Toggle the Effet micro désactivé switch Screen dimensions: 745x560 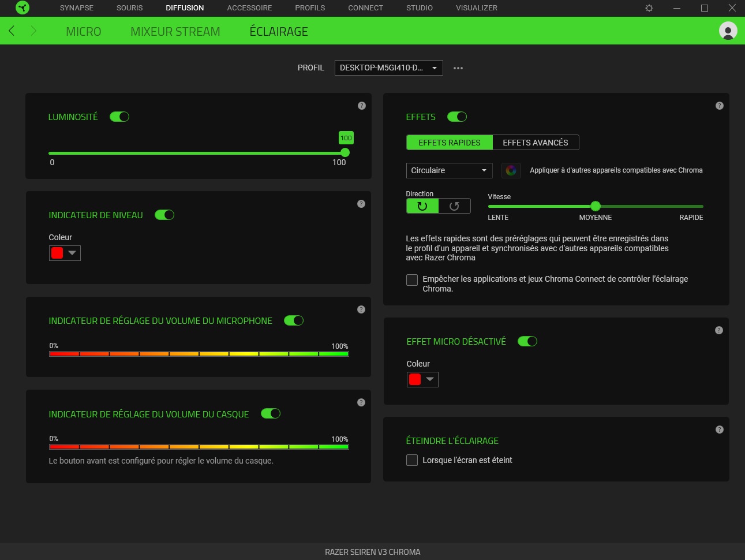[x=527, y=341]
